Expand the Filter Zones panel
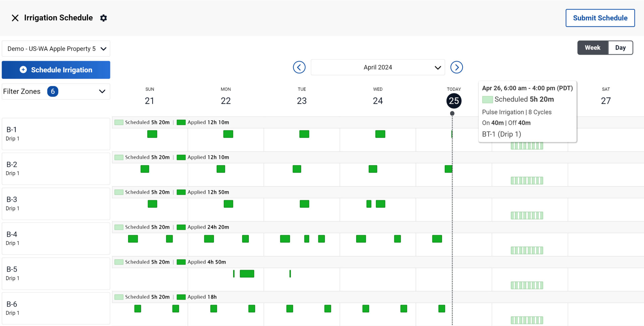 [x=102, y=91]
